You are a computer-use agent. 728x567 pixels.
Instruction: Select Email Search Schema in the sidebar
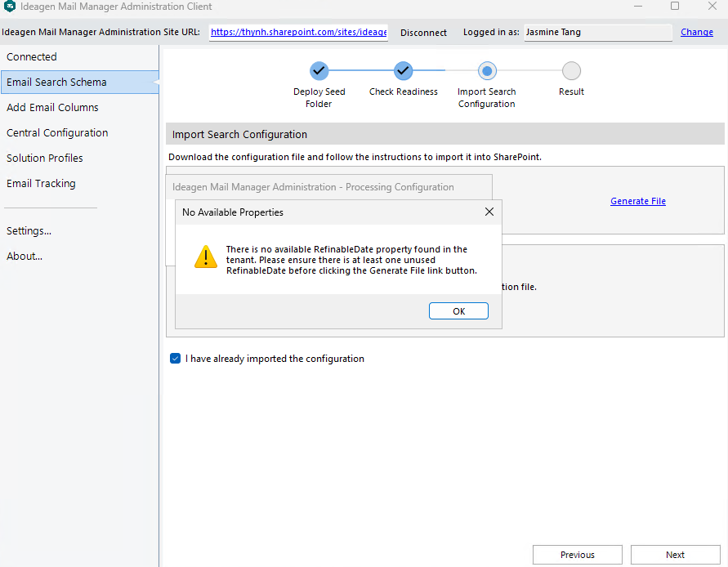[x=79, y=83]
